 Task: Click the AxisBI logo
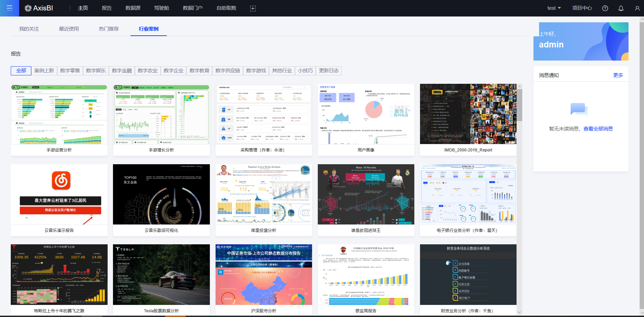39,8
